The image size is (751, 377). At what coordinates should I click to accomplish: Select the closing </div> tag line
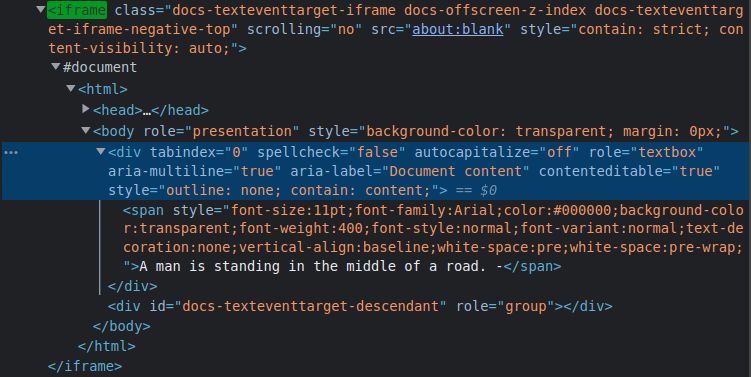[132, 286]
